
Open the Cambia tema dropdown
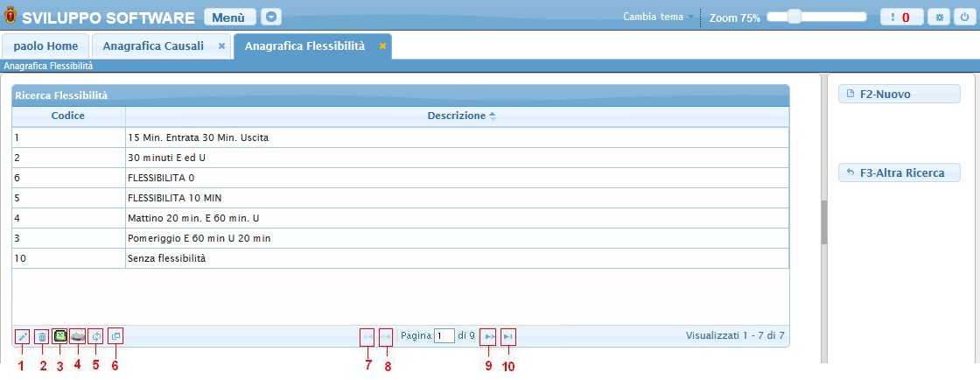(659, 17)
